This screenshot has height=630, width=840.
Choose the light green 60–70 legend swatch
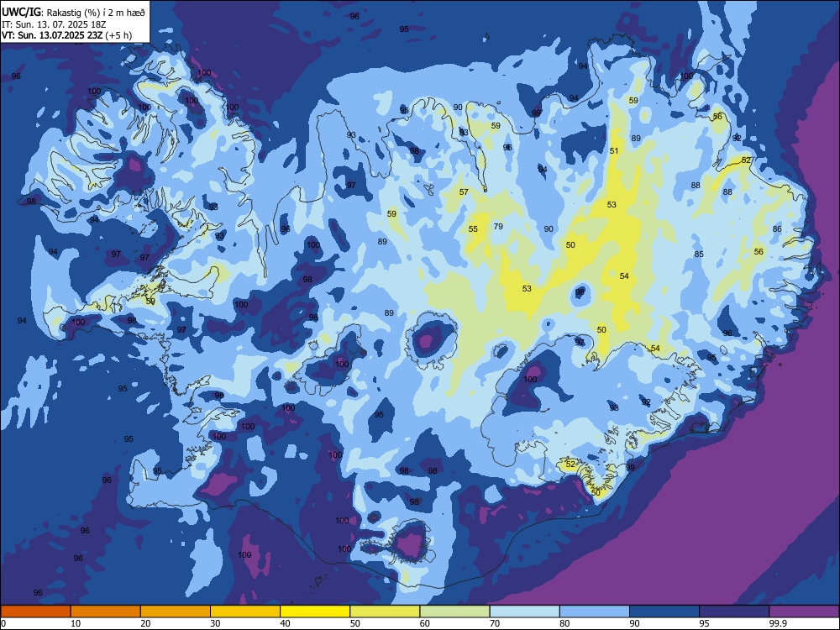(454, 612)
